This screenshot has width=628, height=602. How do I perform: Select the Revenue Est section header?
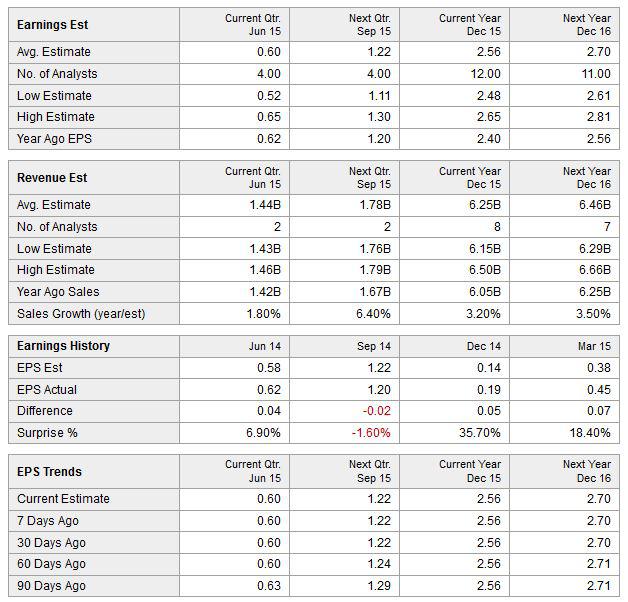coord(52,178)
